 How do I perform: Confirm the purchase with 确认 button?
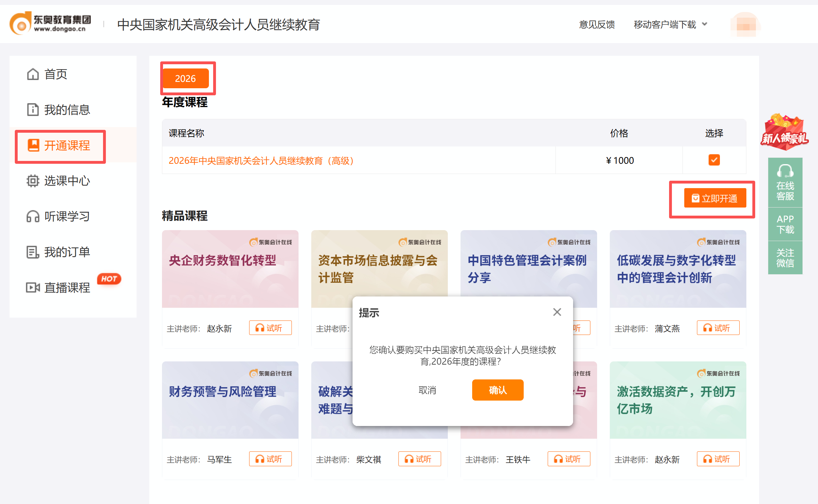click(x=498, y=390)
